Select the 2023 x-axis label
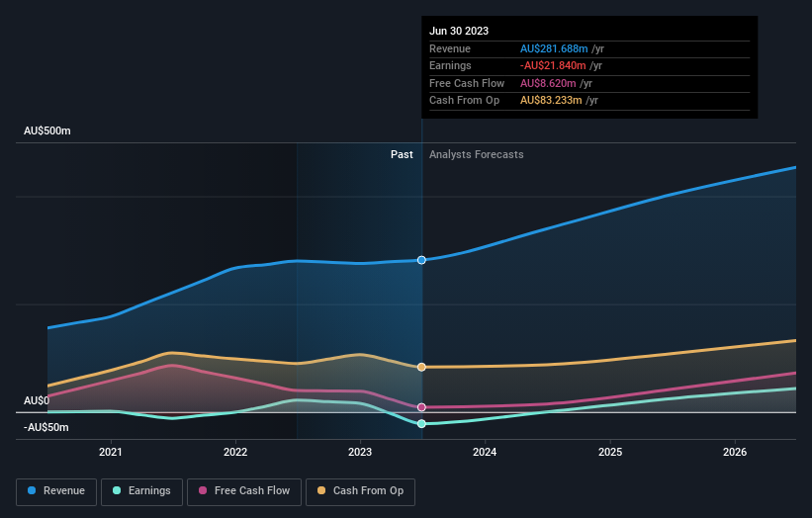Viewport: 812px width, 518px height. click(360, 452)
